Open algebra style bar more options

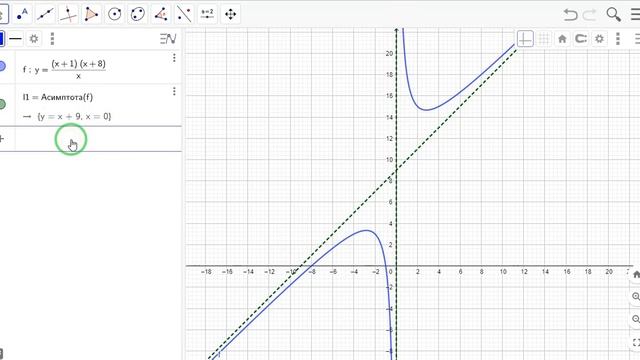coord(52,39)
